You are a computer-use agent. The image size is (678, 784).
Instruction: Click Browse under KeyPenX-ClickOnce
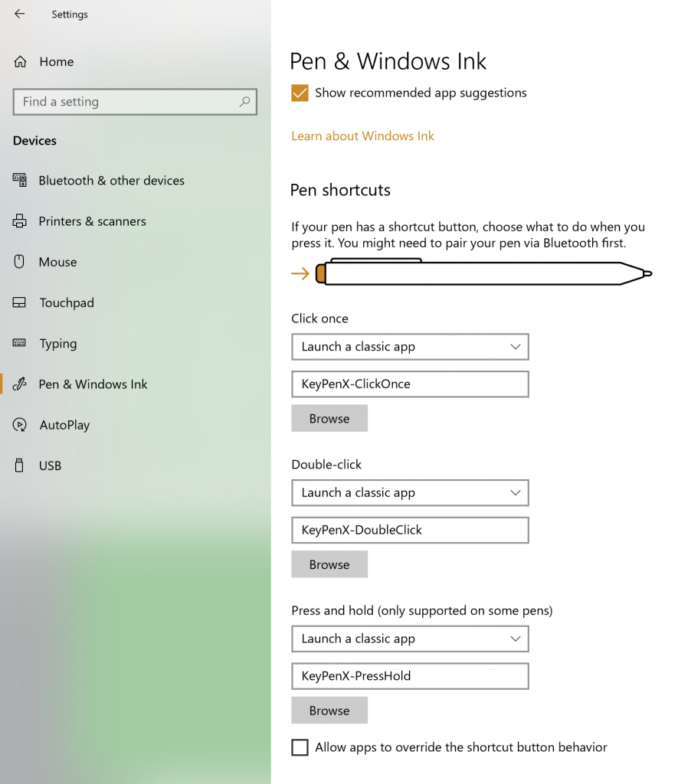point(329,418)
